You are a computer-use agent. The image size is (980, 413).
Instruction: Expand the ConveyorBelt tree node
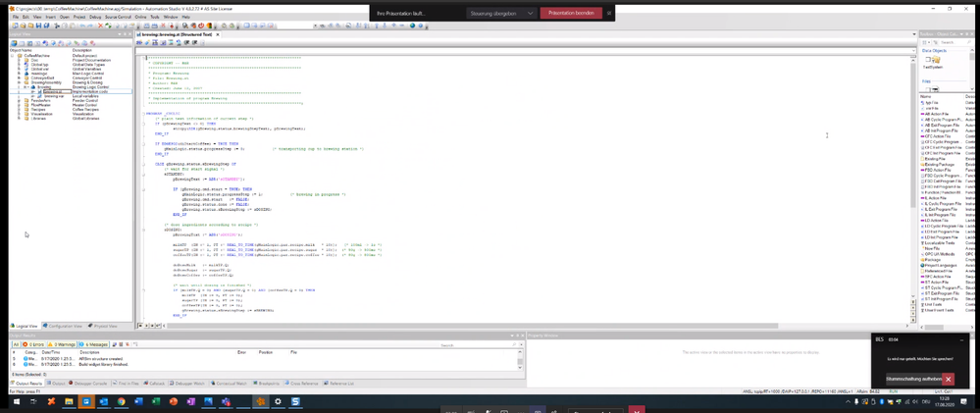(20, 78)
